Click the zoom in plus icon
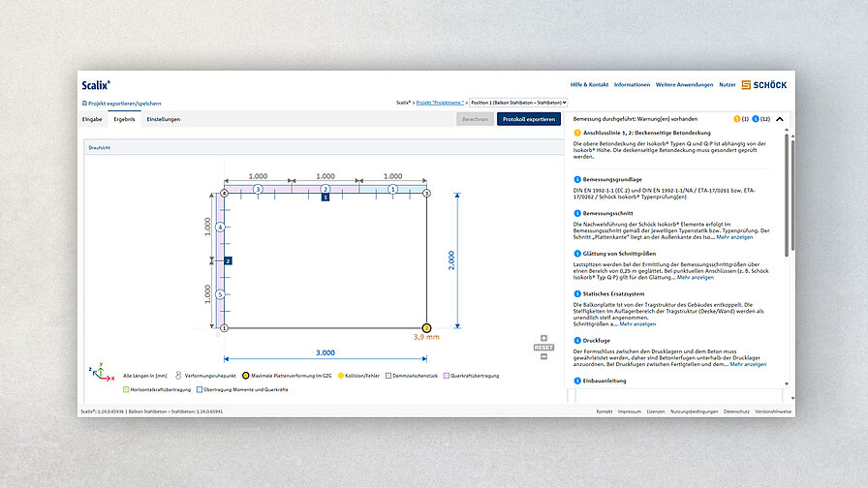868x488 pixels. pos(543,338)
